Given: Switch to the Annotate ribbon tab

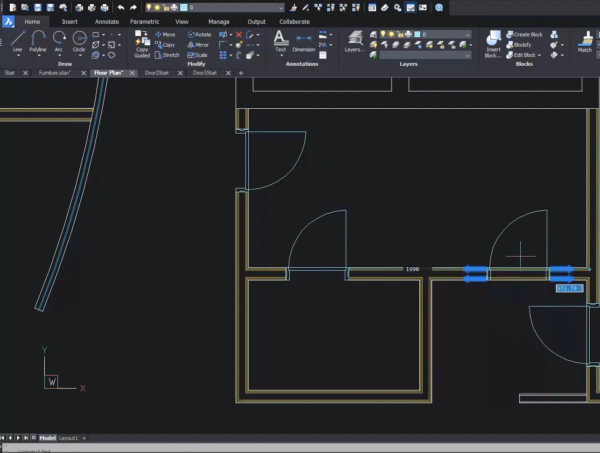Looking at the screenshot, I should point(105,20).
